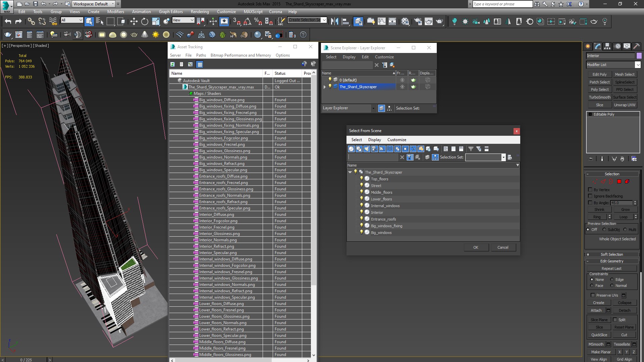Select the Polygon sub-object level icon
The height and width of the screenshot is (362, 644).
tap(619, 181)
